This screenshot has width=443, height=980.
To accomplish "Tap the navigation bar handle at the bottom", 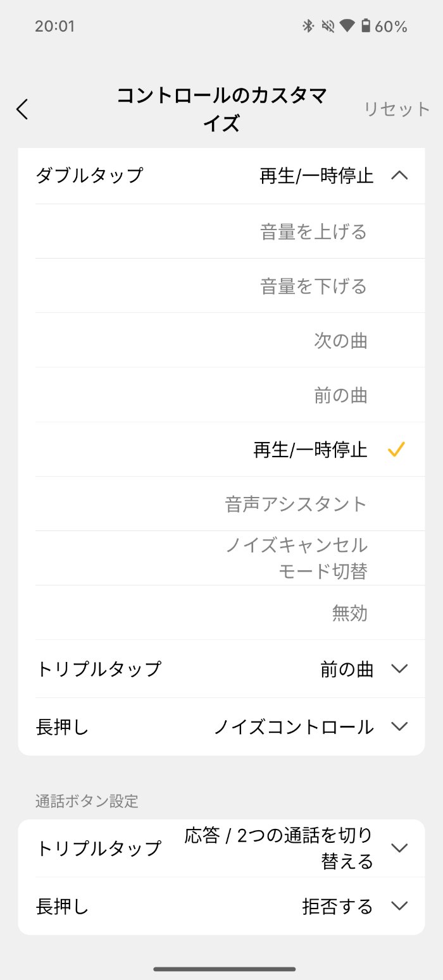I will (x=221, y=968).
